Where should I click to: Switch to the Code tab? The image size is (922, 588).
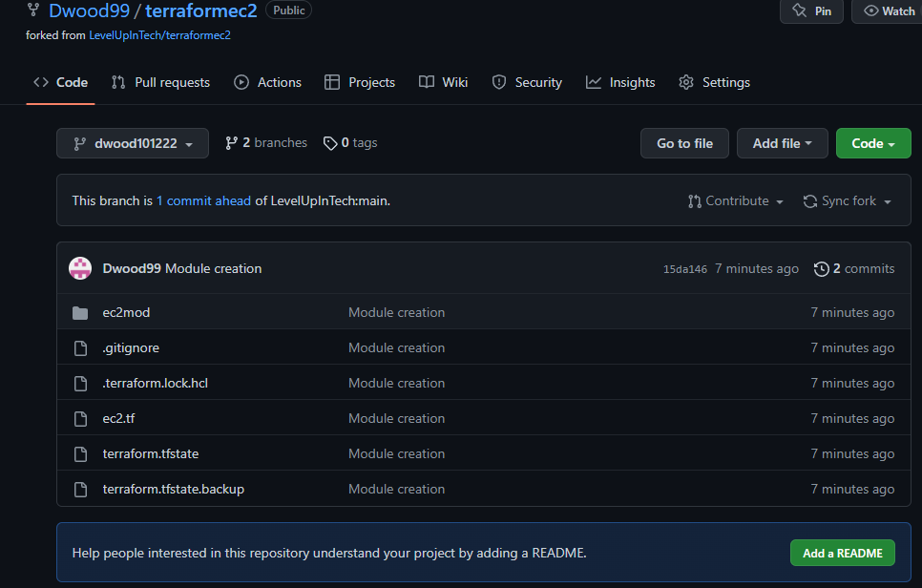[x=60, y=82]
